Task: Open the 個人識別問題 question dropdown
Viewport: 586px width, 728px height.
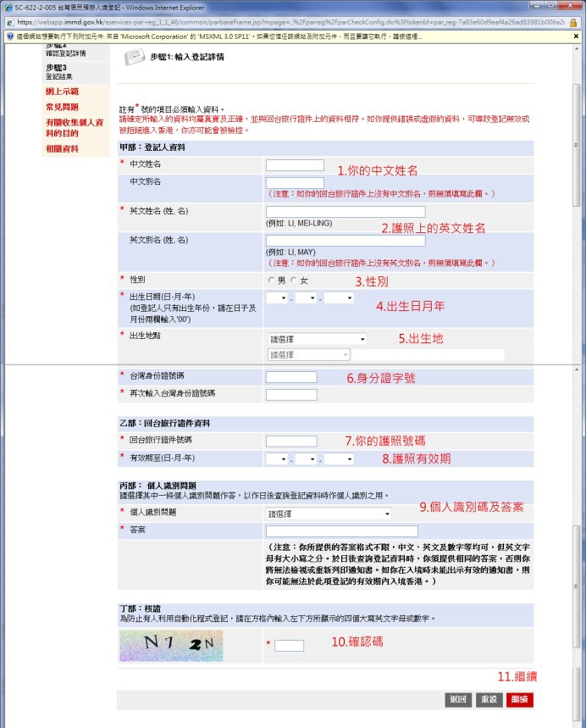Action: click(x=329, y=514)
